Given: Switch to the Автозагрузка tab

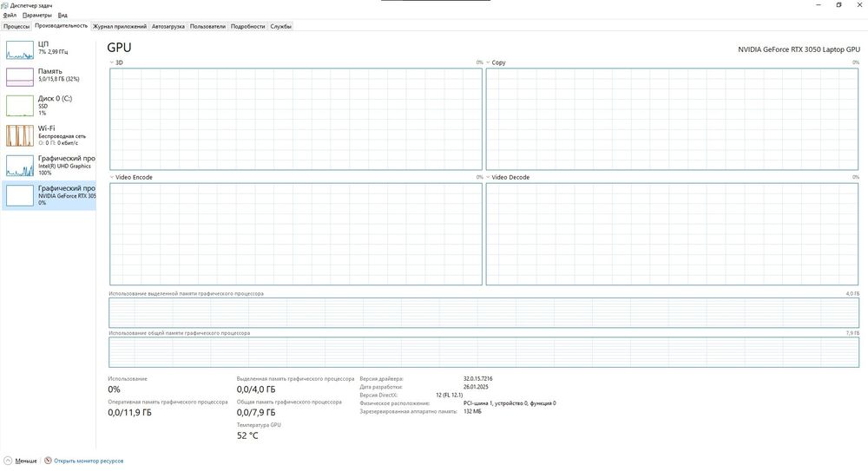Looking at the screenshot, I should [x=168, y=26].
